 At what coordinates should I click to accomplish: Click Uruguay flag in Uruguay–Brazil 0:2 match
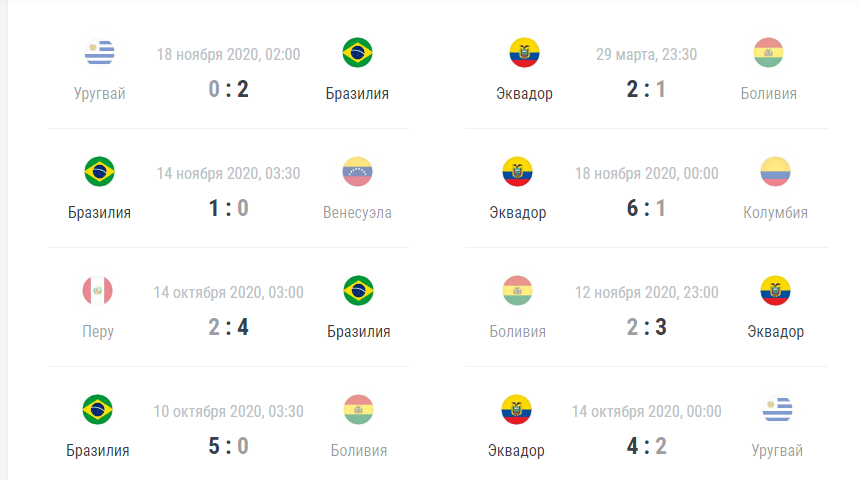tap(99, 53)
